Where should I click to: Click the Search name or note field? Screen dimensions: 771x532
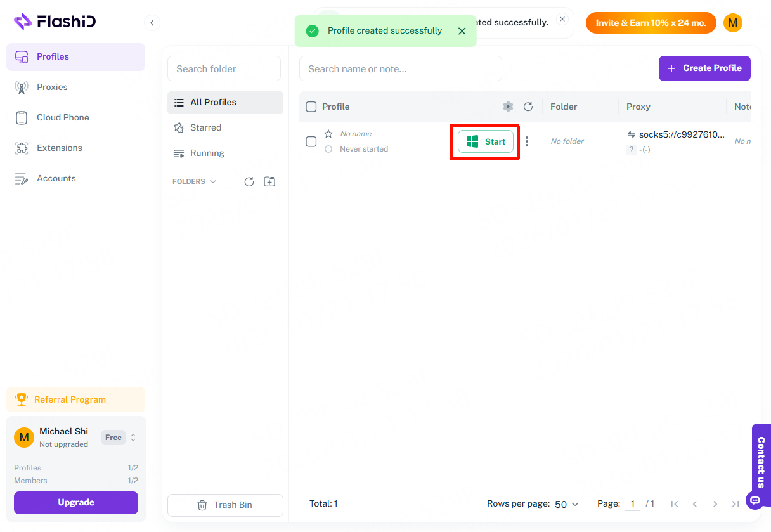(400, 68)
